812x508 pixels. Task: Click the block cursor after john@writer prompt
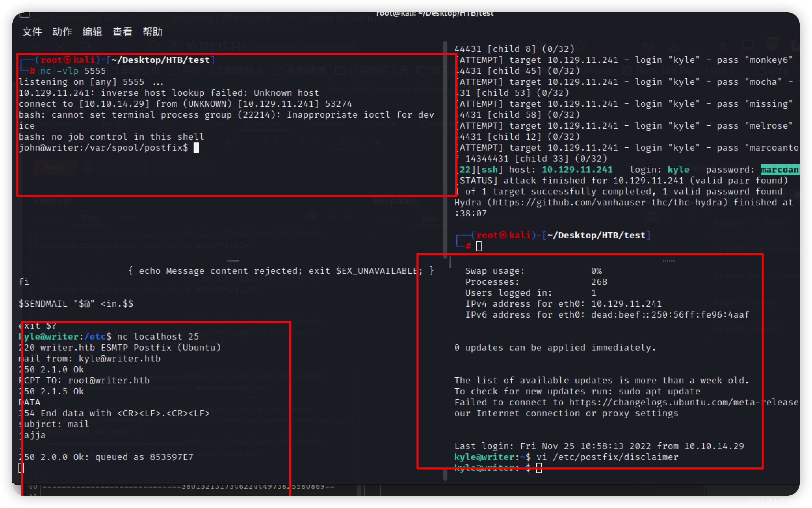(196, 148)
